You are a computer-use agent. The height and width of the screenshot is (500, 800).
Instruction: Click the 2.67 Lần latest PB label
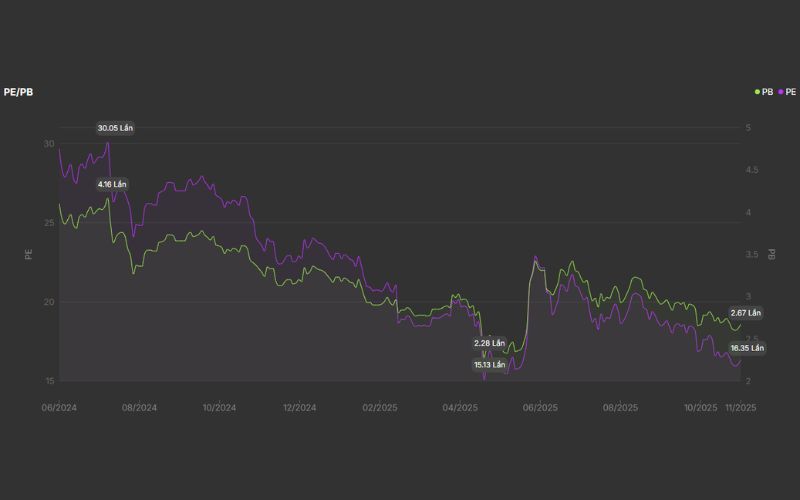(x=746, y=313)
